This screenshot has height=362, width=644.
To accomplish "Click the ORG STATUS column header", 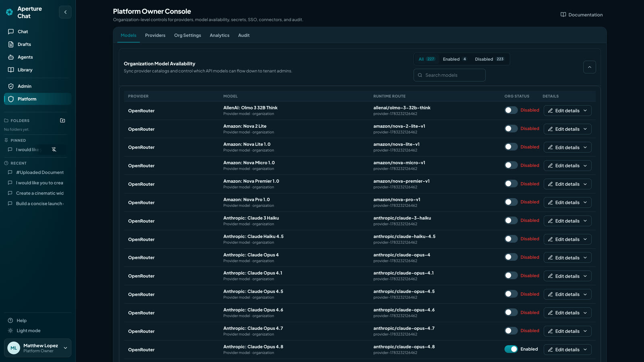I will [x=517, y=96].
